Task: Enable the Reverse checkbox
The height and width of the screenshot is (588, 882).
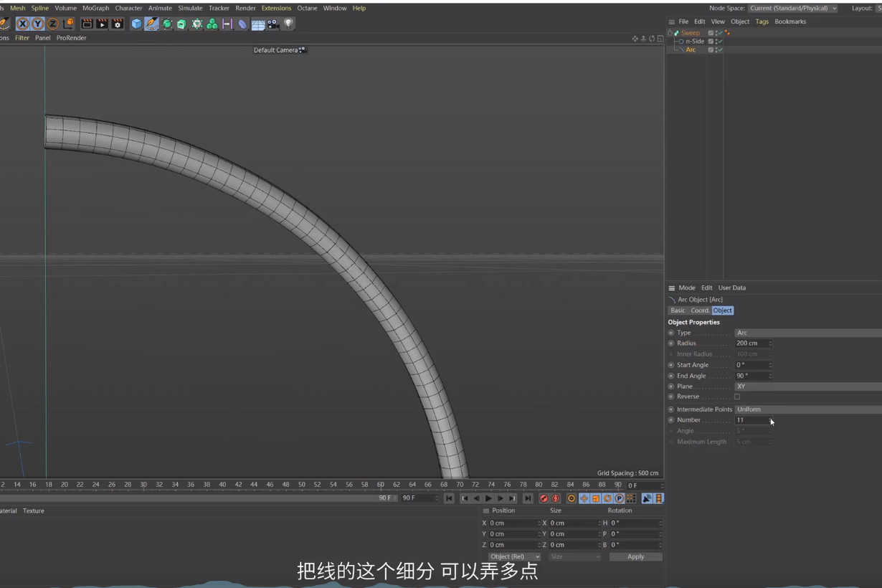Action: coord(737,397)
